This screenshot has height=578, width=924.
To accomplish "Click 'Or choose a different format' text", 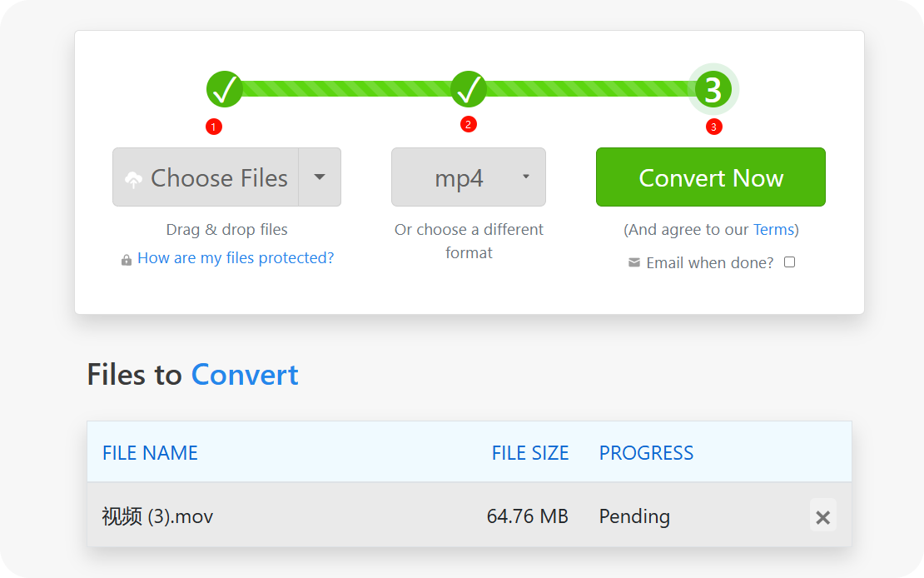I will (x=469, y=241).
